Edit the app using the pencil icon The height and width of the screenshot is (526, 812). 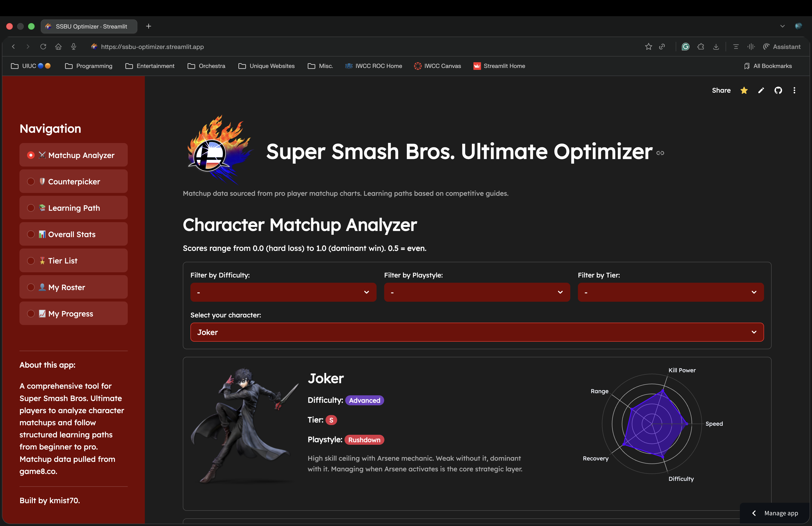click(761, 91)
